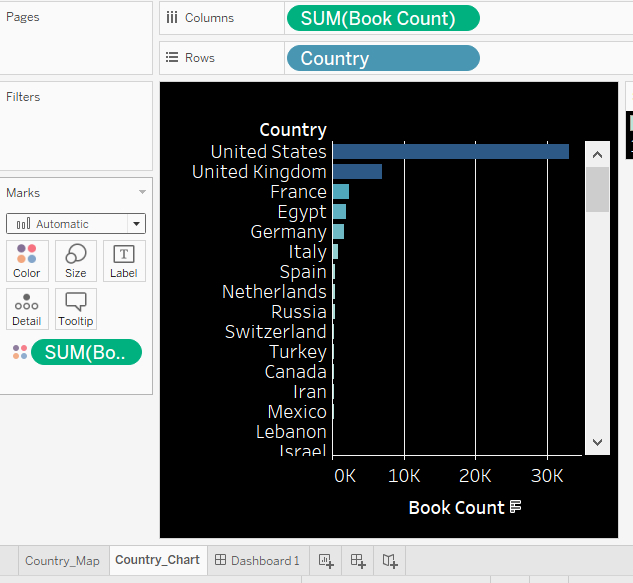Click the Rows shelf icon
The width and height of the screenshot is (633, 583).
172,57
